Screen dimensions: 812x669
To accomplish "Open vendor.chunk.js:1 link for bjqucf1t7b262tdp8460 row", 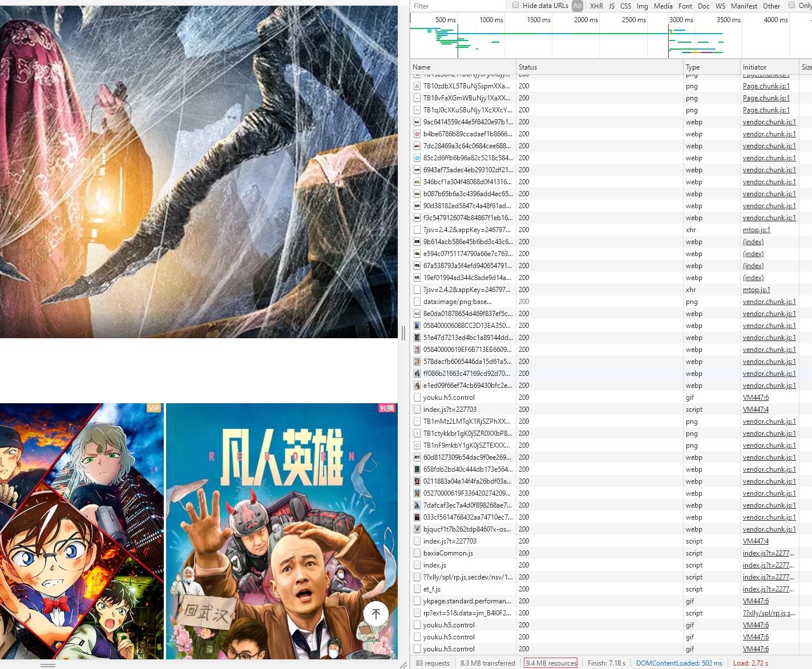I will point(769,529).
